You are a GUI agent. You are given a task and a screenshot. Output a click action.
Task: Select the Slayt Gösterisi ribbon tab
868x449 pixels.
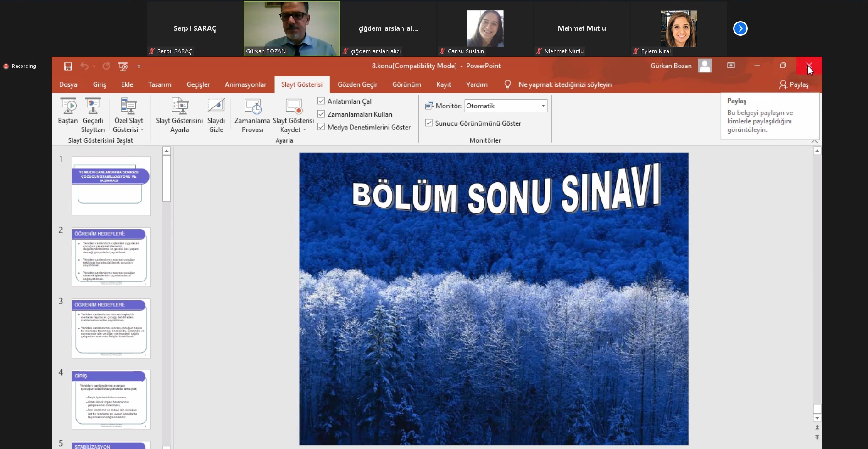(x=302, y=84)
